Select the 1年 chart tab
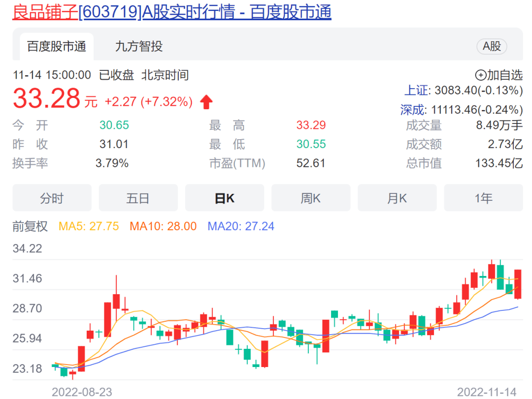Image resolution: width=532 pixels, height=399 pixels. click(484, 198)
